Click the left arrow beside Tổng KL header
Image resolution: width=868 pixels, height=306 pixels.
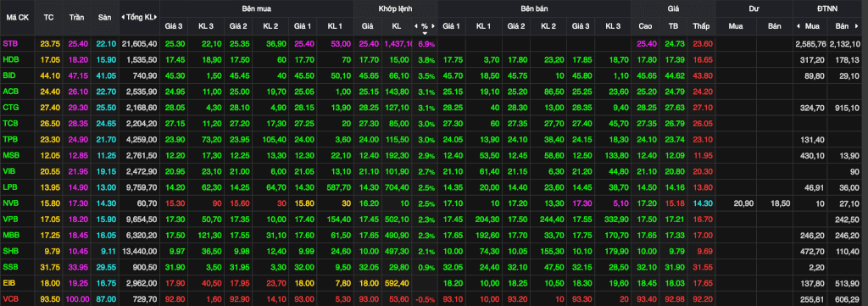(122, 17)
